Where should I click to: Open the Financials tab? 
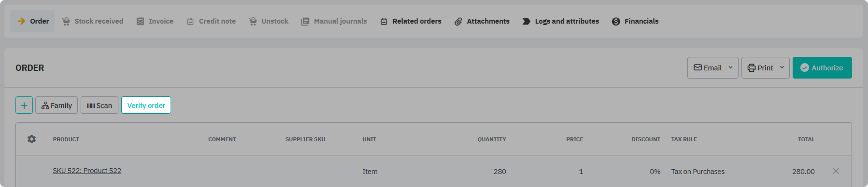pos(635,21)
